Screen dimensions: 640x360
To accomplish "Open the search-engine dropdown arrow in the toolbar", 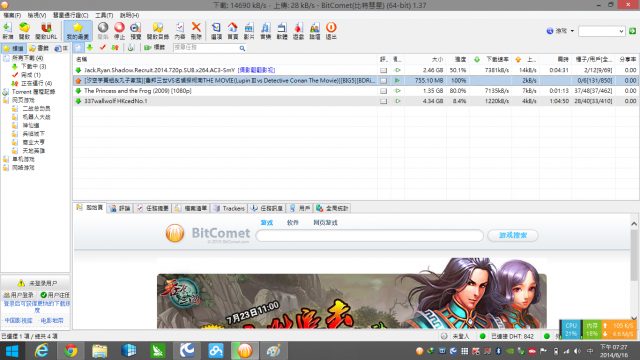I will click(x=572, y=31).
